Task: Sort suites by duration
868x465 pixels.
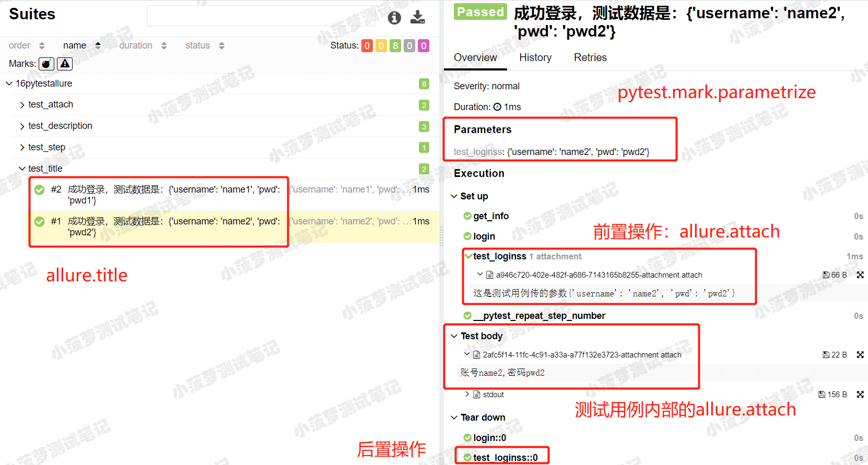Action: 143,45
